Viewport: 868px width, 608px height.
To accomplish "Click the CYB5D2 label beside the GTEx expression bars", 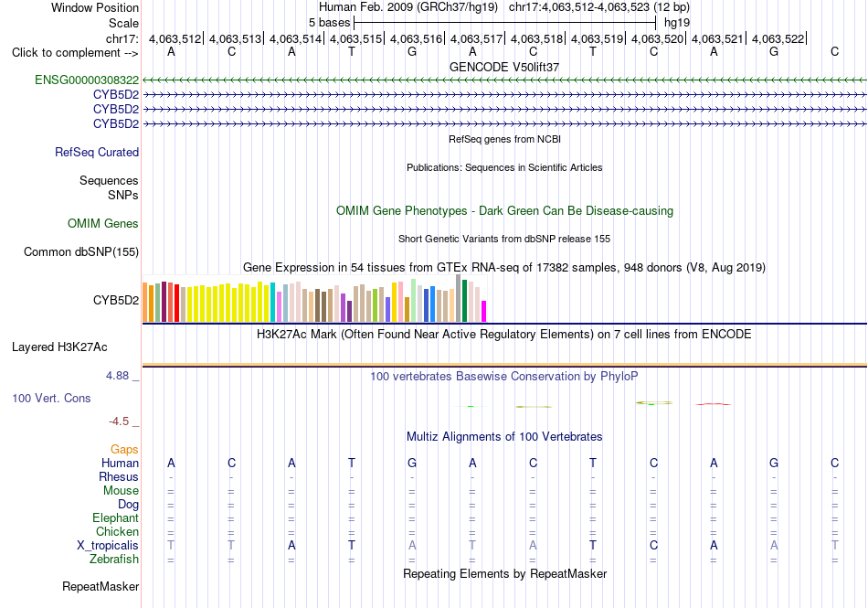I will [x=116, y=300].
